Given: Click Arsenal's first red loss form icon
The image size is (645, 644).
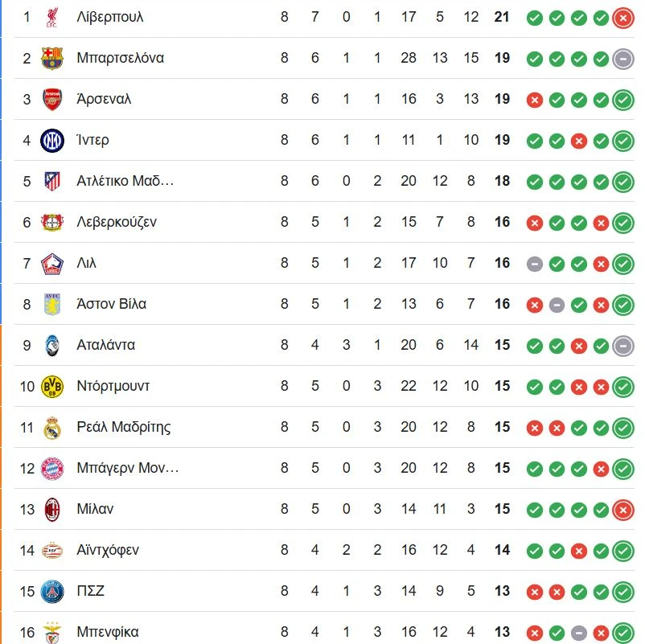Looking at the screenshot, I should click(534, 100).
